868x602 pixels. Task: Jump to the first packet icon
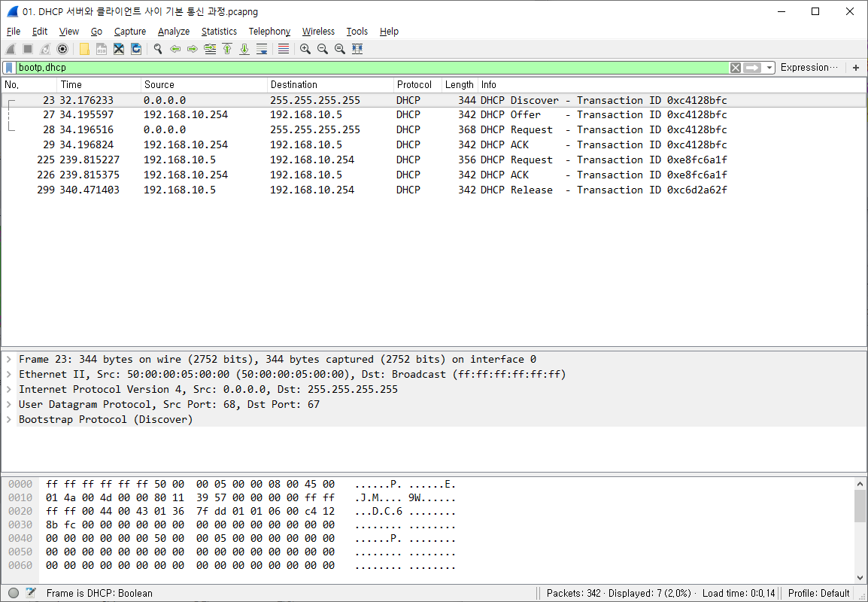pos(227,50)
